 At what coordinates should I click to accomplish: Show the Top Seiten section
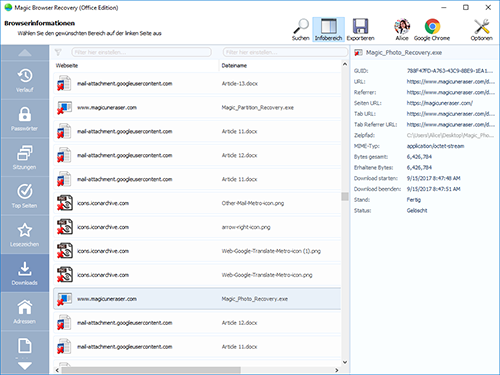[x=25, y=196]
